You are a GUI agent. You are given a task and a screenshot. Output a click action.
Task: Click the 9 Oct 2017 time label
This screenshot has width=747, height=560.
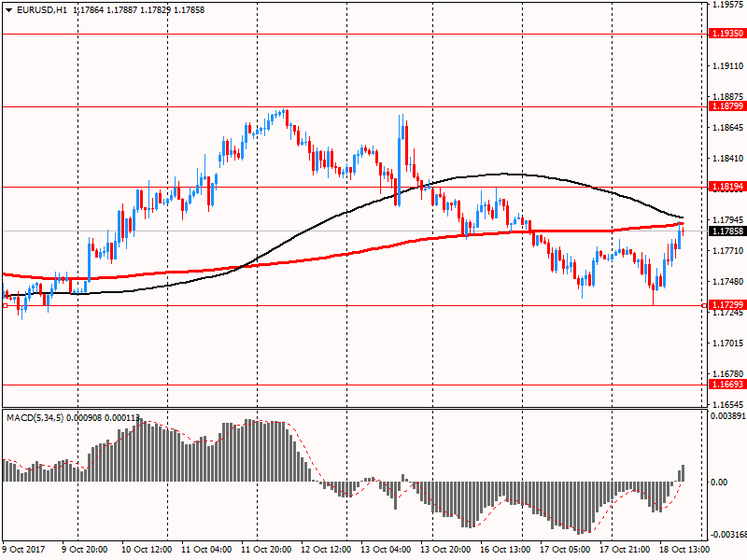coord(23,550)
